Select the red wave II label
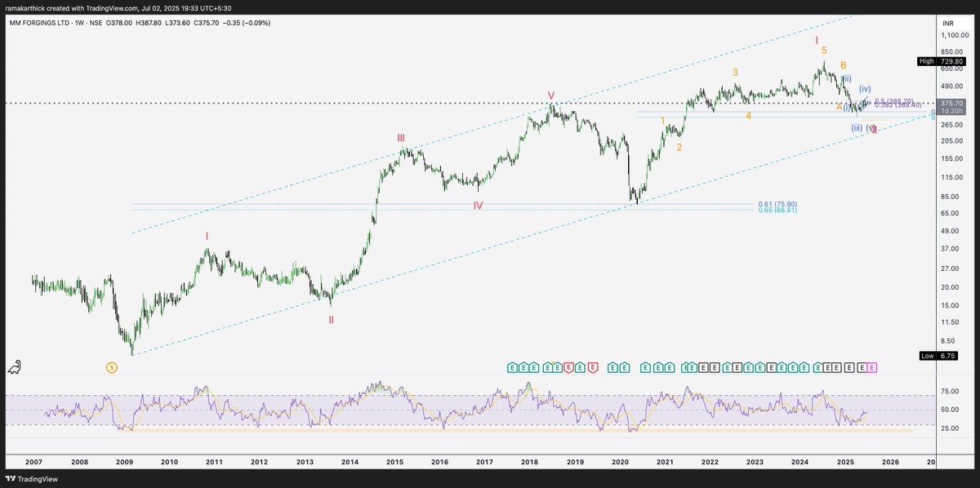This screenshot has width=980, height=488. 331,319
